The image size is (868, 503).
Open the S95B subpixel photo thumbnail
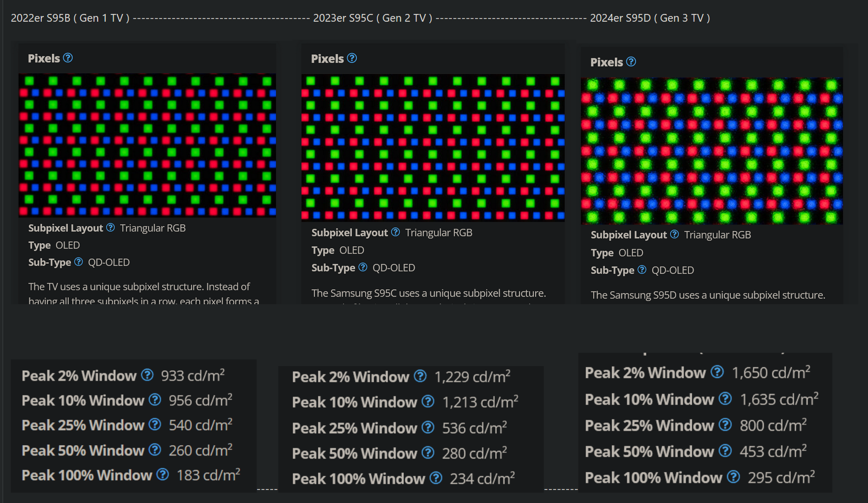click(x=147, y=145)
